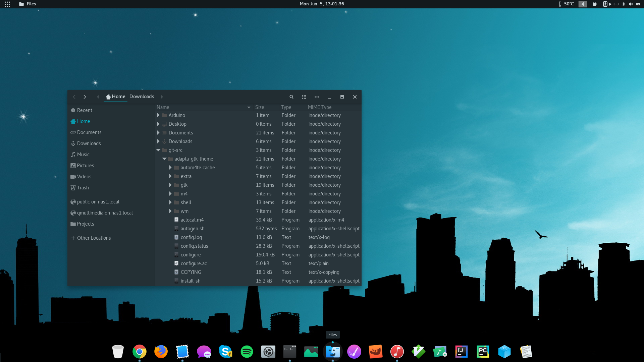Collapse the adapta-gtk-theme folder
Image resolution: width=644 pixels, height=362 pixels.
click(164, 159)
